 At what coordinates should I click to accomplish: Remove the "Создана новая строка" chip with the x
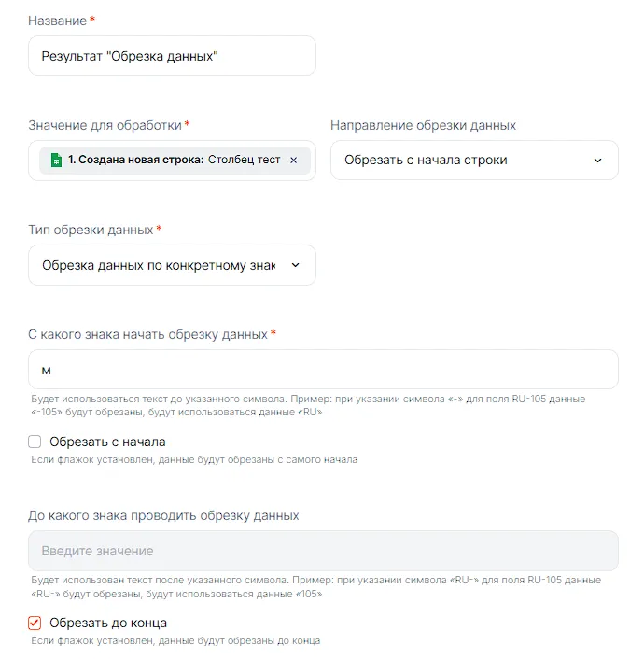(x=293, y=161)
